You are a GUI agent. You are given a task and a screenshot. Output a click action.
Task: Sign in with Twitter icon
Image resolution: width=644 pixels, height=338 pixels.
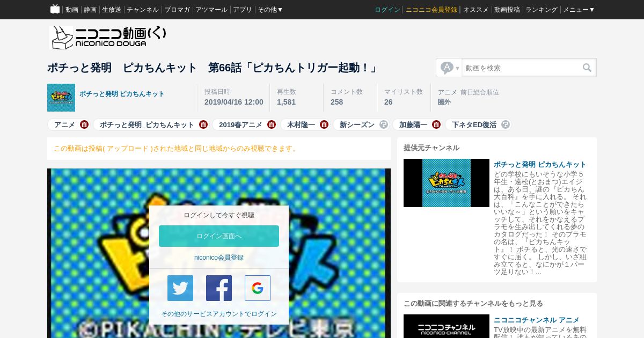[180, 288]
